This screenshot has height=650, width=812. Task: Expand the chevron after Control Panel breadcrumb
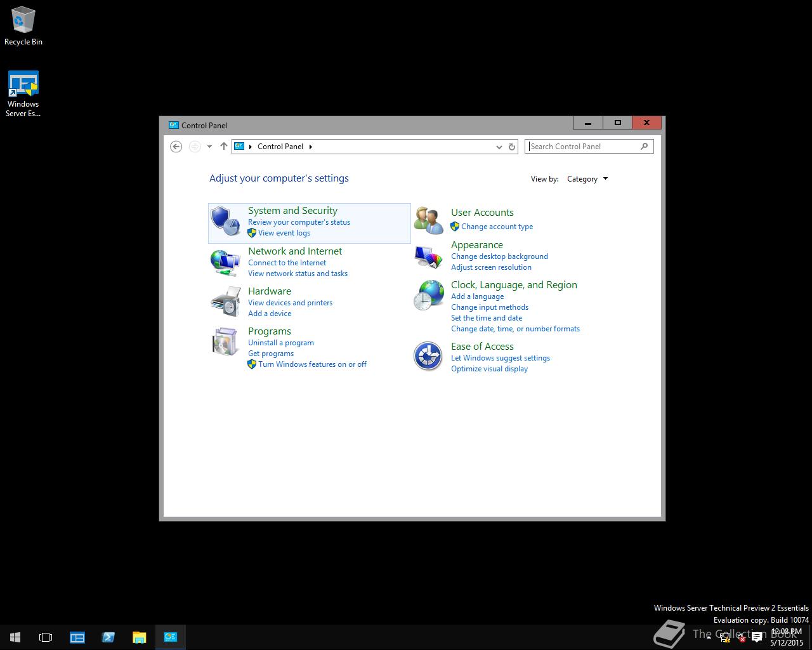click(x=310, y=147)
